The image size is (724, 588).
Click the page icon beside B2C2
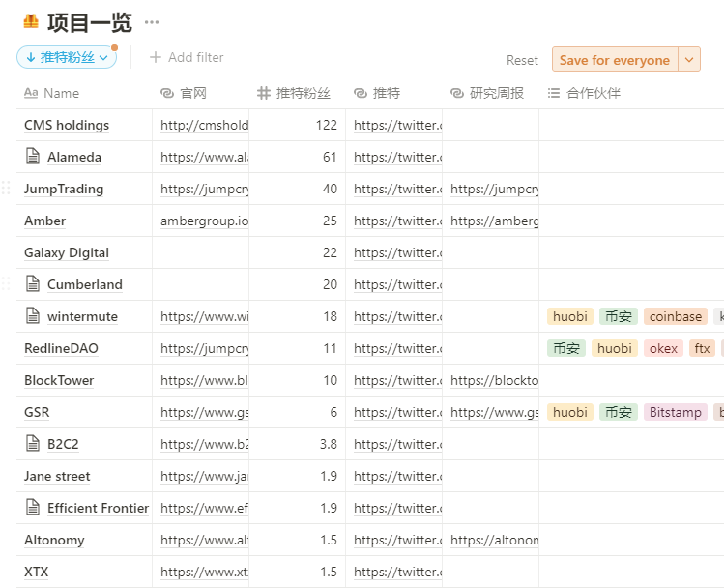33,443
